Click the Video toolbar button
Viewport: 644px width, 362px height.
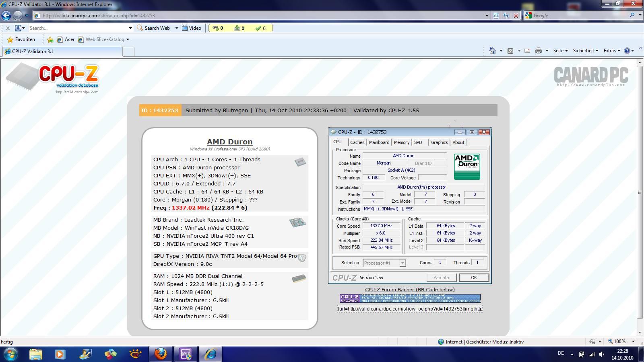tap(191, 28)
